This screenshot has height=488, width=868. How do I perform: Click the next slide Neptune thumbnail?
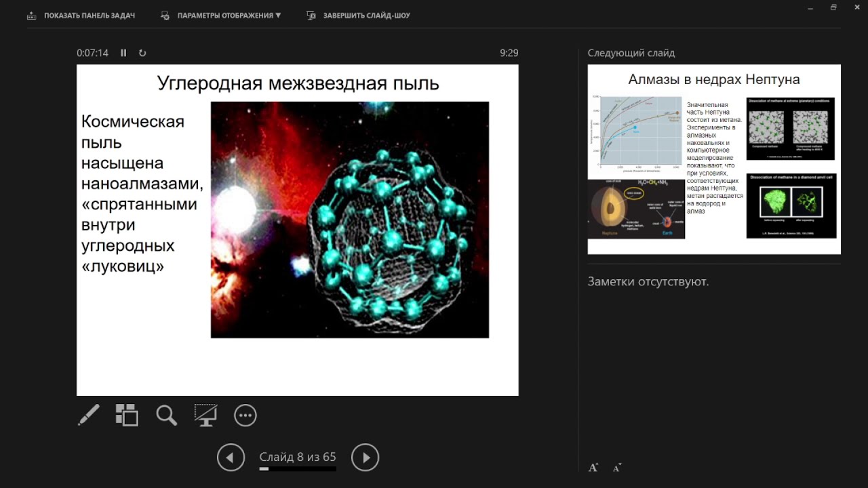[714, 159]
